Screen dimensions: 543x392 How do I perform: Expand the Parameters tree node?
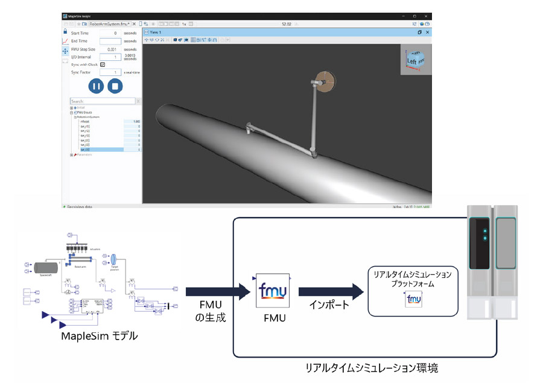click(x=72, y=155)
